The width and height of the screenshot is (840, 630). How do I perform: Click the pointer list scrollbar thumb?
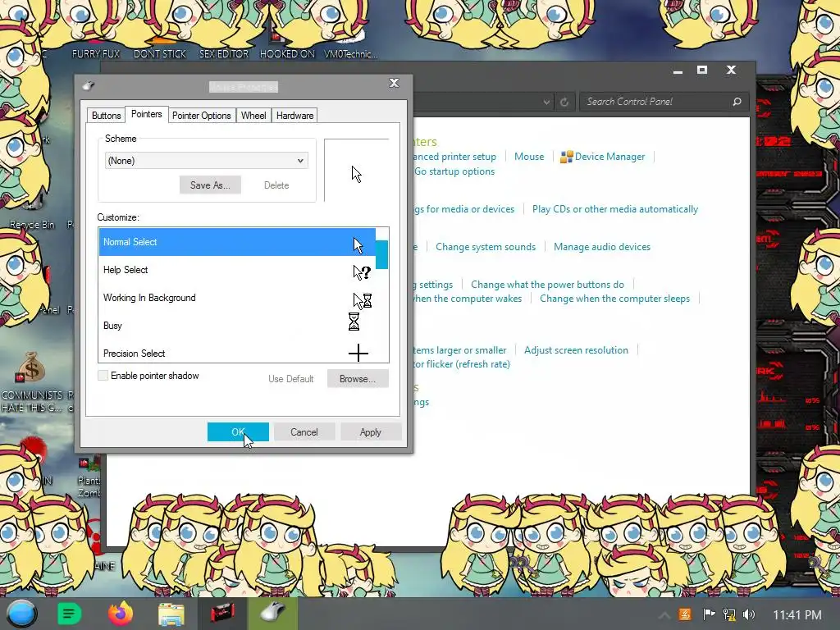381,254
